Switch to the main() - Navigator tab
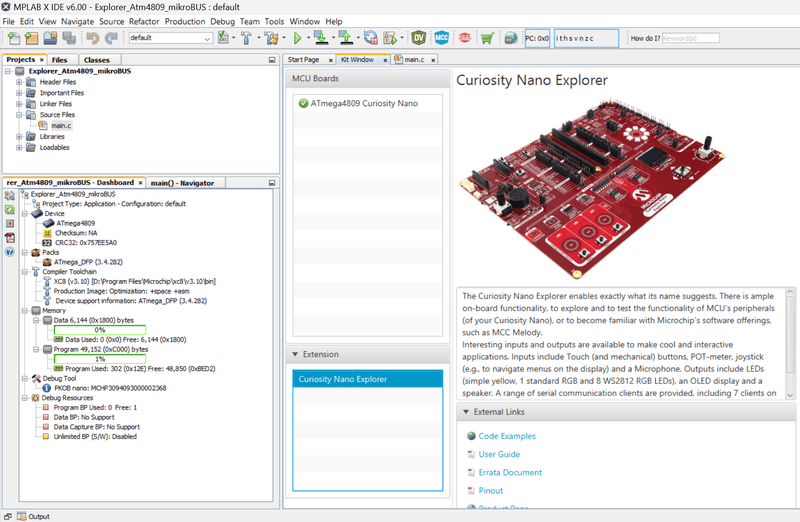The height and width of the screenshot is (522, 800). point(182,183)
